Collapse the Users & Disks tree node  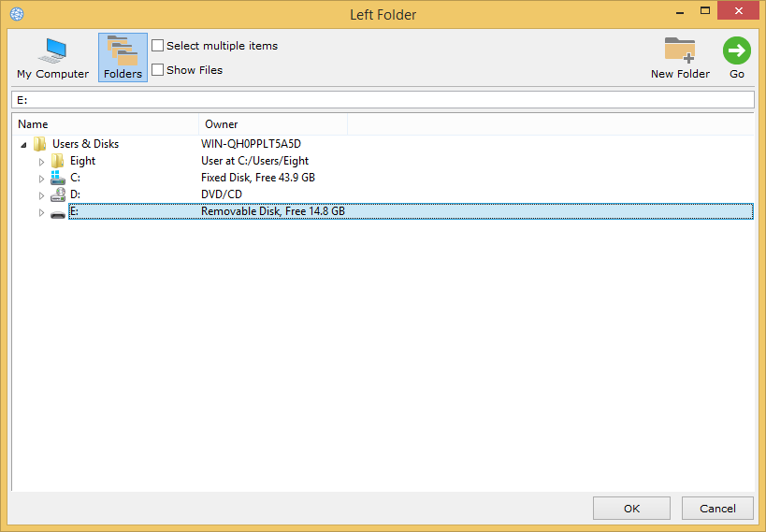coord(23,145)
